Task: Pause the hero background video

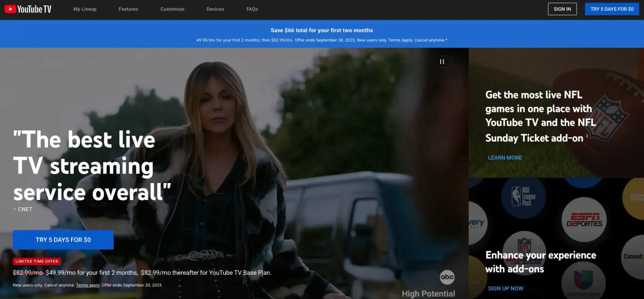Action: [441, 62]
